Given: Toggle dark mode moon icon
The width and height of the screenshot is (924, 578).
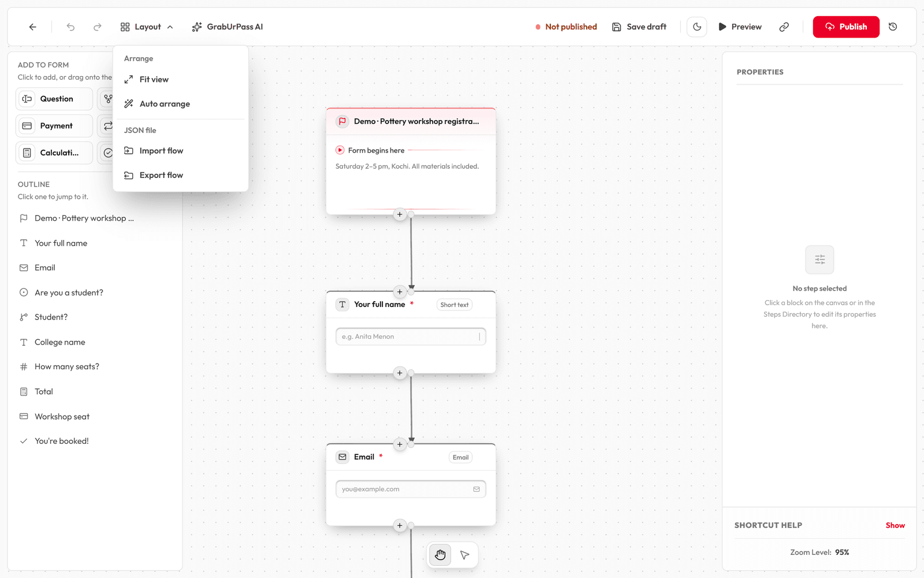Looking at the screenshot, I should 697,27.
